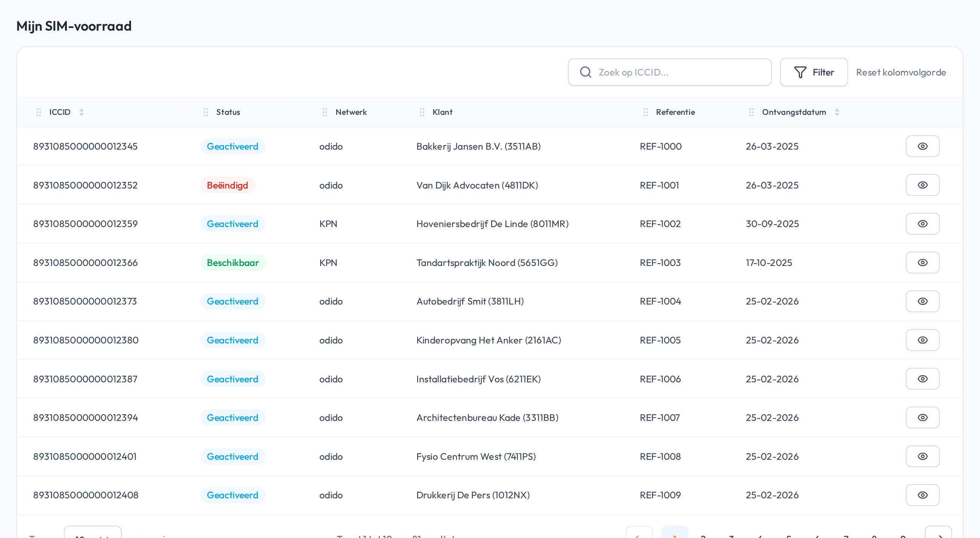The width and height of the screenshot is (980, 538).
Task: Click the Klant column drag handle
Action: tap(422, 112)
